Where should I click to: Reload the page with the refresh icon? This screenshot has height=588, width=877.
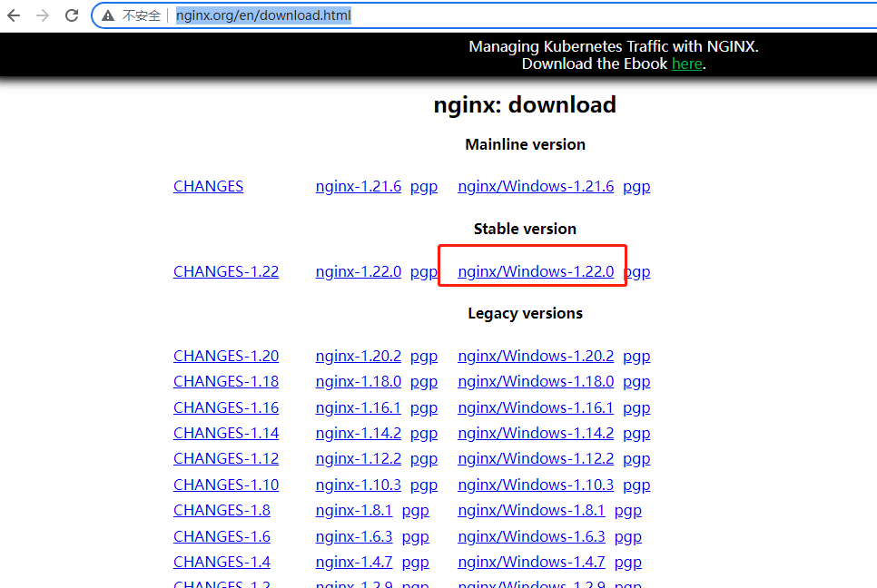click(72, 15)
